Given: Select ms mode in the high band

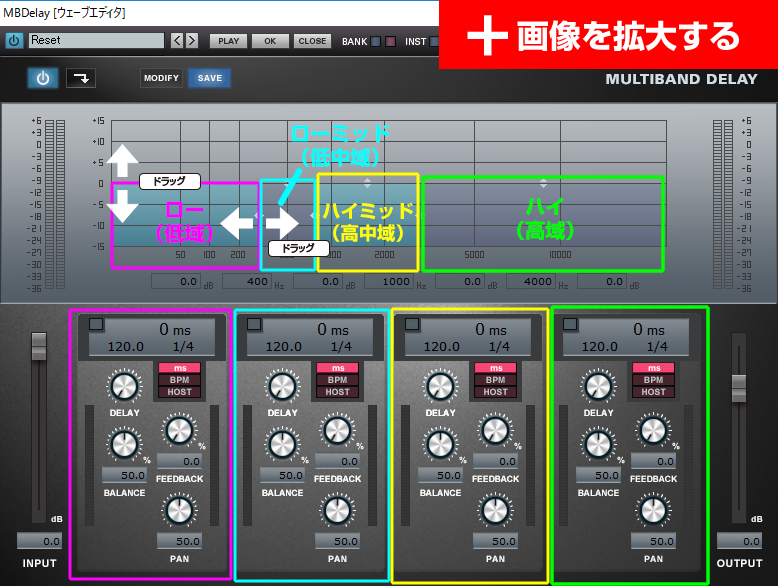Looking at the screenshot, I should tap(653, 368).
